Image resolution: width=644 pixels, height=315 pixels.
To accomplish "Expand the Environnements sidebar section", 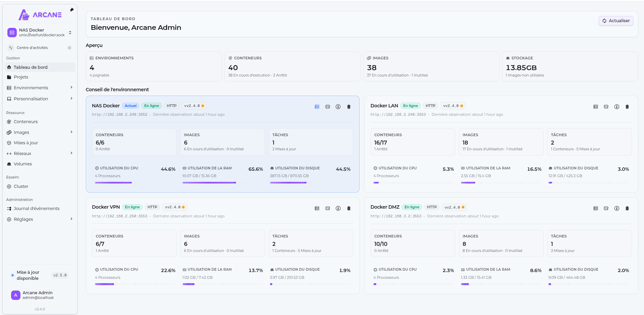I will [x=40, y=88].
